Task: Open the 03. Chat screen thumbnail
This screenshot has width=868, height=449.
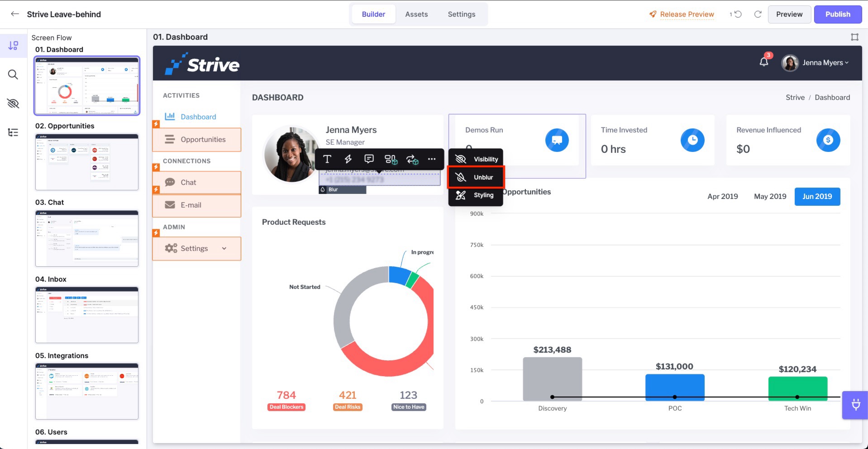Action: 87,238
